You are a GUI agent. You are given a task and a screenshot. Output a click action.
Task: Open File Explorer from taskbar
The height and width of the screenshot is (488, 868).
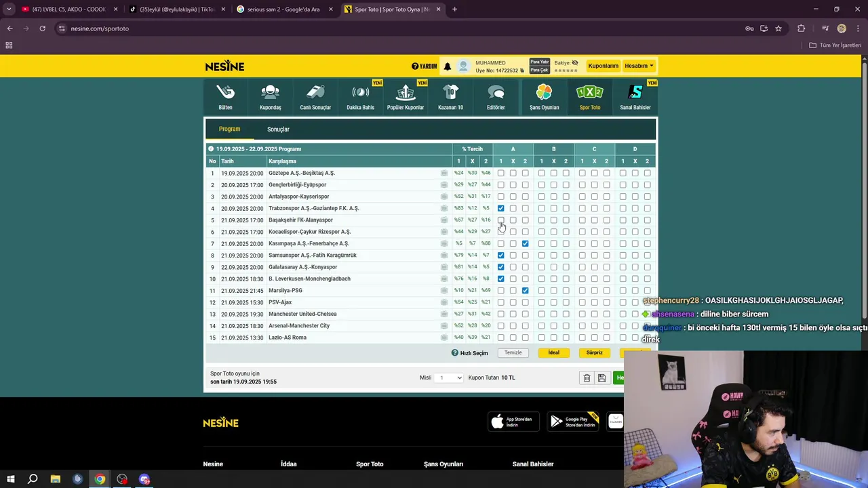(55, 479)
